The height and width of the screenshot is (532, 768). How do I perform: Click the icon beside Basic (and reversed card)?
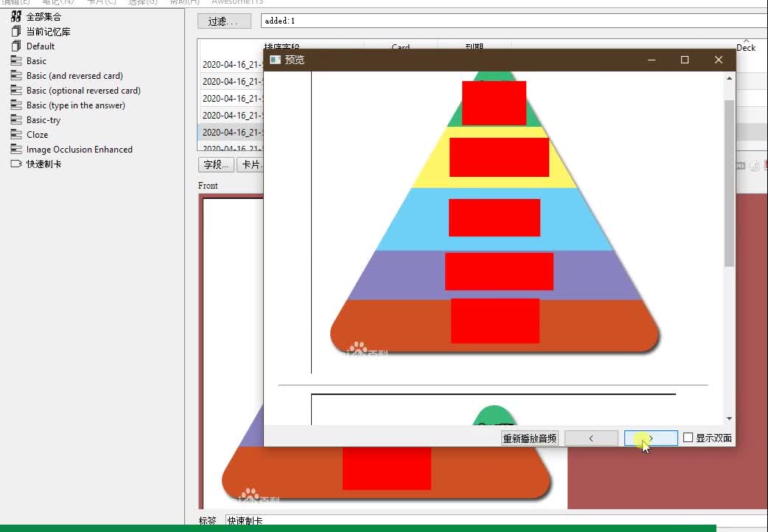coord(16,75)
